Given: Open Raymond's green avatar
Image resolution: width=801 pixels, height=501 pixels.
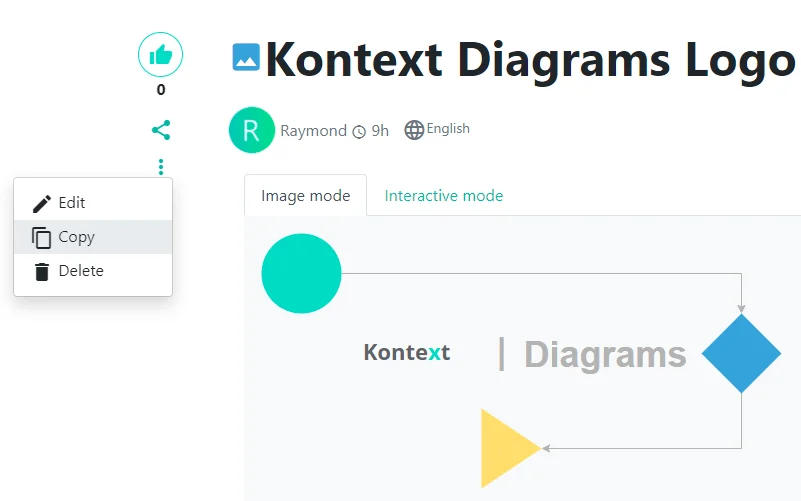Looking at the screenshot, I should 251,130.
